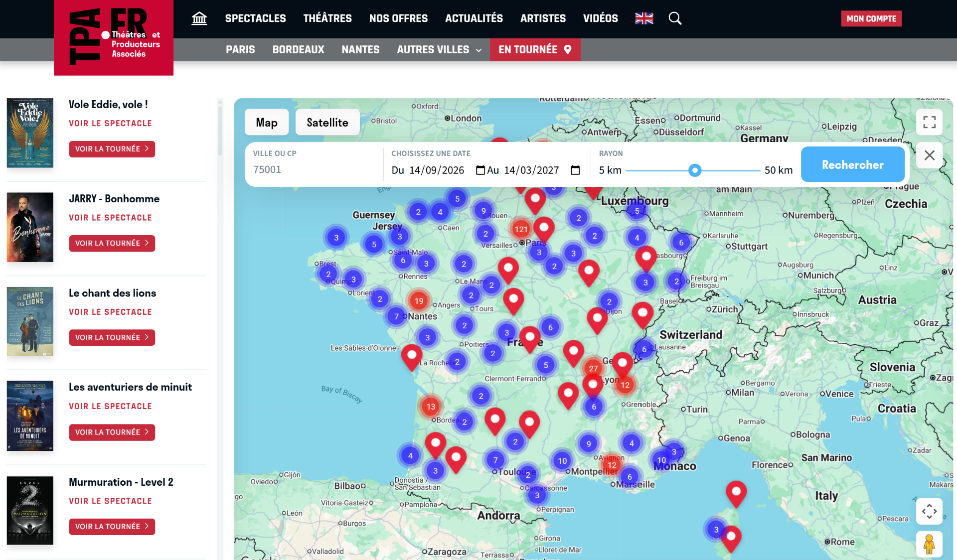957x560 pixels.
Task: Click the Rechercher button
Action: [x=853, y=164]
